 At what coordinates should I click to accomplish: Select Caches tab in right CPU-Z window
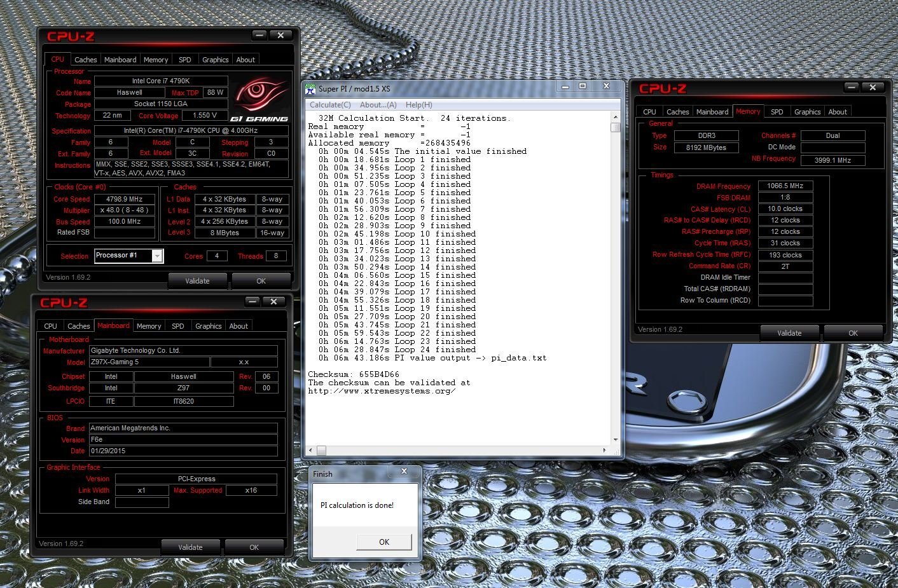[678, 112]
